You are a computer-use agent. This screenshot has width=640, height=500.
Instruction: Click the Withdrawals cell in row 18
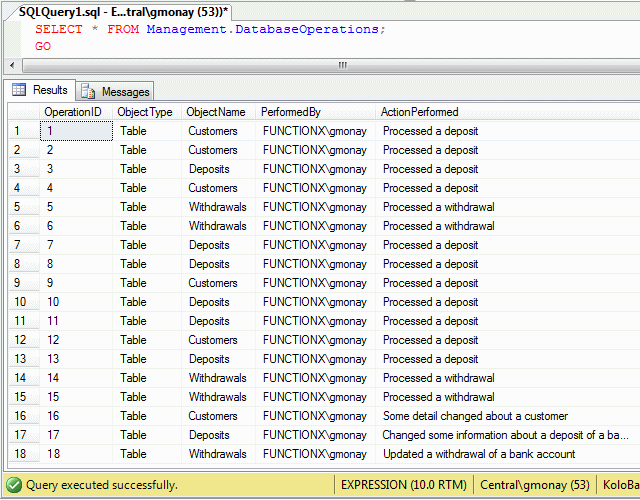click(x=218, y=454)
